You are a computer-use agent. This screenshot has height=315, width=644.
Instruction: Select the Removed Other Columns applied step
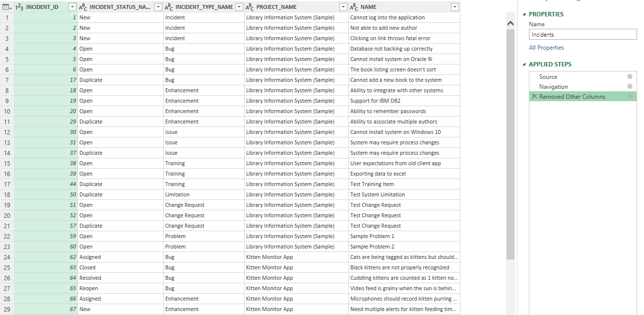pyautogui.click(x=582, y=96)
